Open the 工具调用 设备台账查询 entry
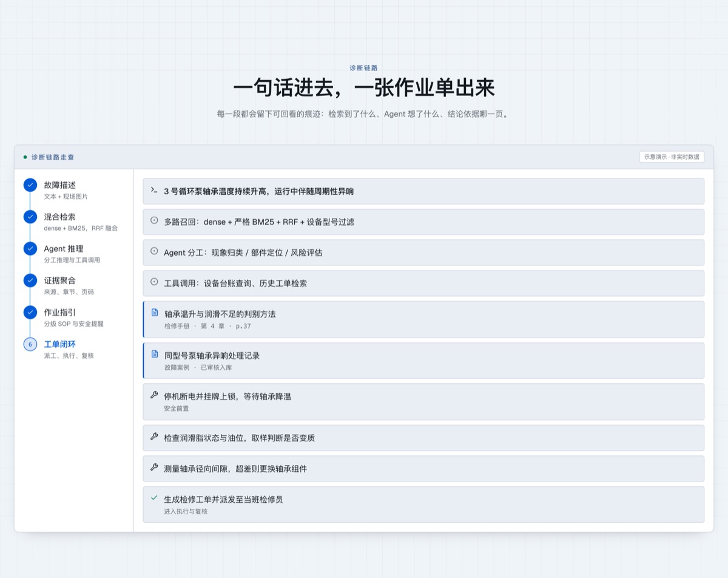The height and width of the screenshot is (578, 728). [423, 283]
